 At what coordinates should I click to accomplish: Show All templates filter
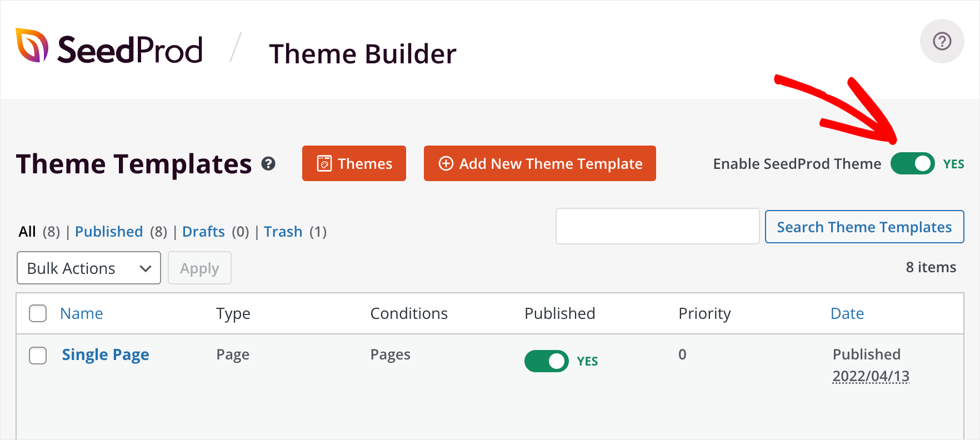point(27,231)
